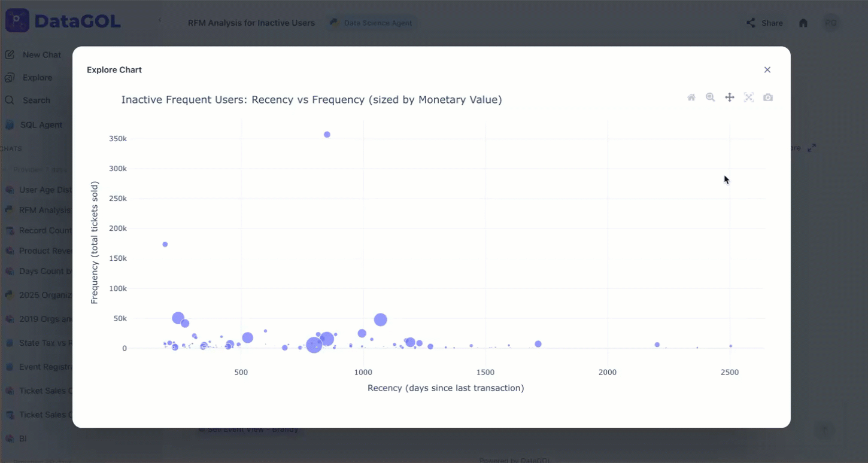Viewport: 868px width, 463px height.
Task: Open the Data Science Agent selector
Action: 372,23
